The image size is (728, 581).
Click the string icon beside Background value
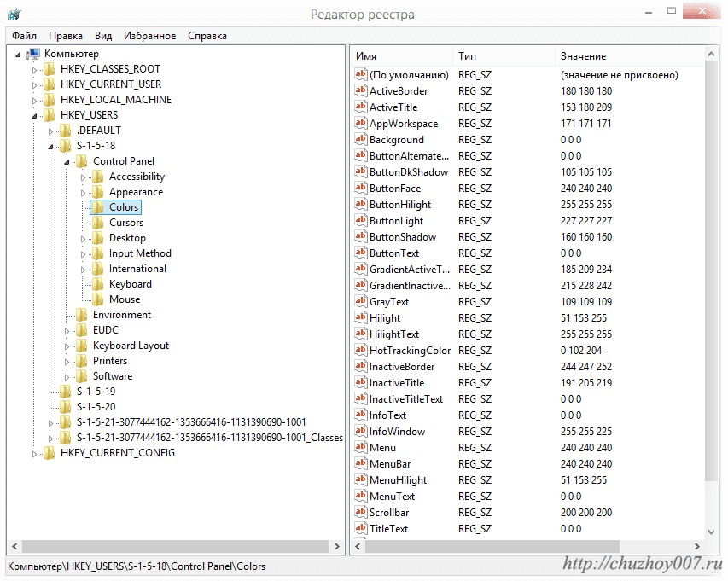tap(361, 139)
